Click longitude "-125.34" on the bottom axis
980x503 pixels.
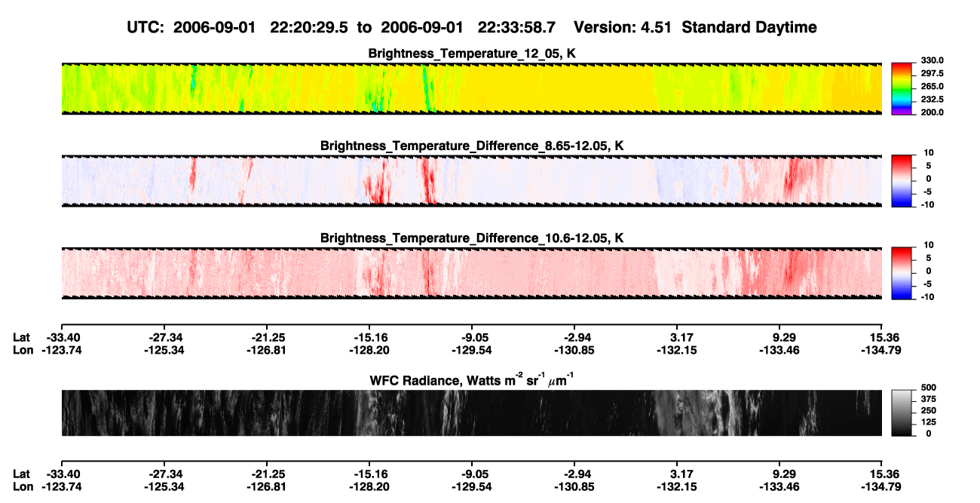coord(166,486)
